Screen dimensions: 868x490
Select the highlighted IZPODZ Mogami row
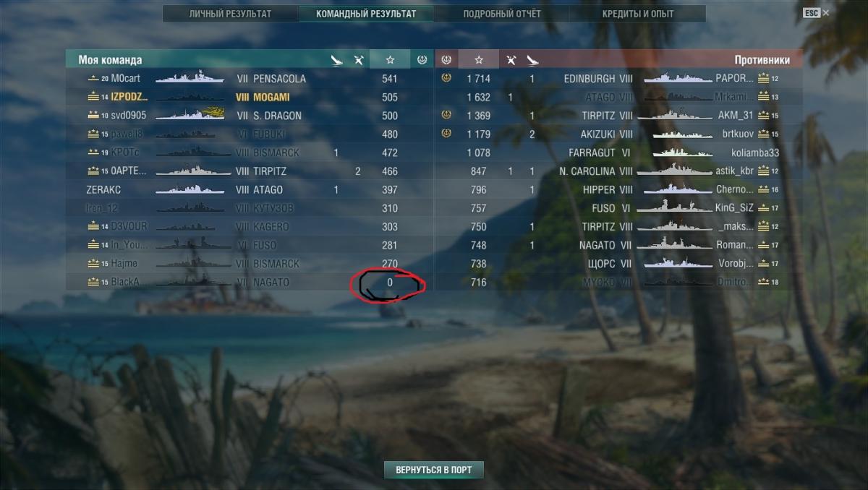coord(250,97)
